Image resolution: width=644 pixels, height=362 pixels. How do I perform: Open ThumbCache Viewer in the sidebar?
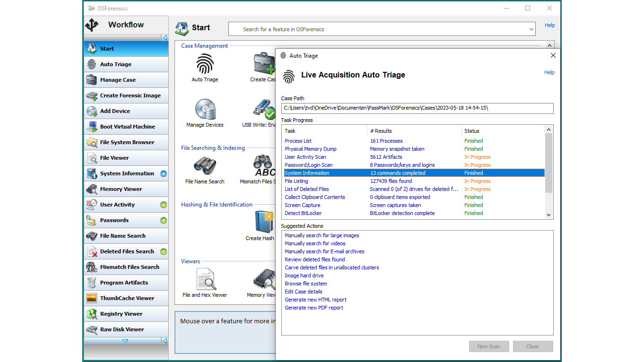[x=126, y=298]
